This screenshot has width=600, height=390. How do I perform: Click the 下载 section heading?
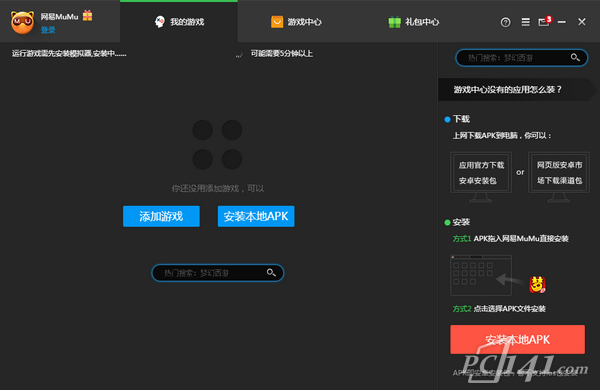click(x=461, y=119)
